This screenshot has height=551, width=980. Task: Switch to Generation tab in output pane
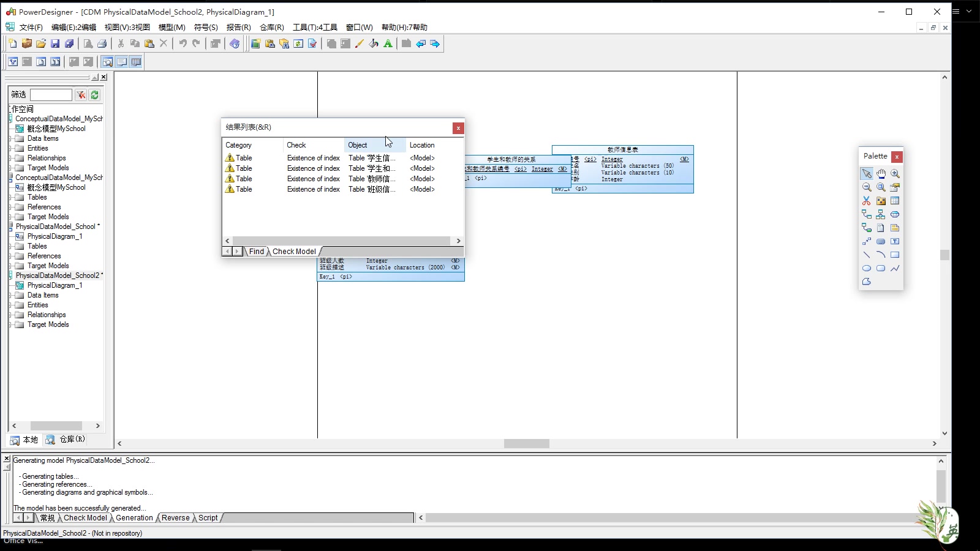pos(134,518)
